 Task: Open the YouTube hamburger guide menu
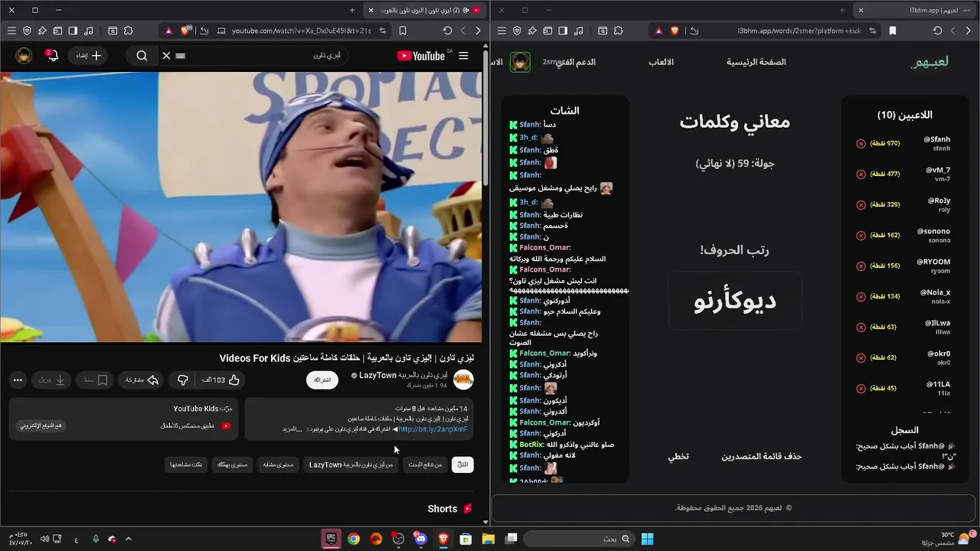pyautogui.click(x=463, y=56)
